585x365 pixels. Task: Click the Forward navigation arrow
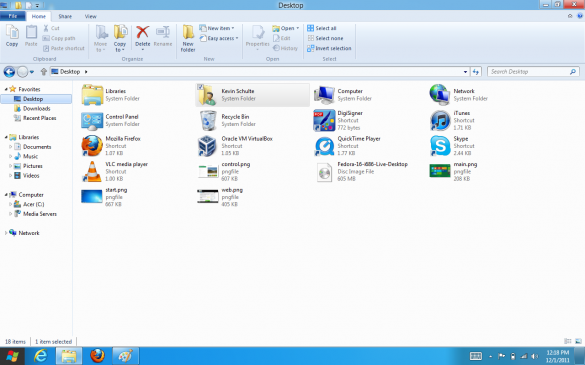pyautogui.click(x=22, y=72)
